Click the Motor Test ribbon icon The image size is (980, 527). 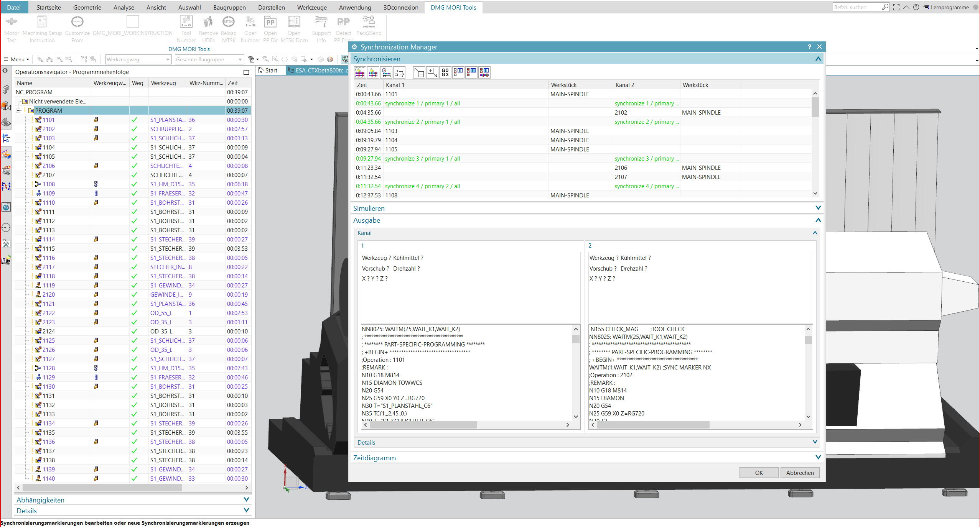[12, 29]
